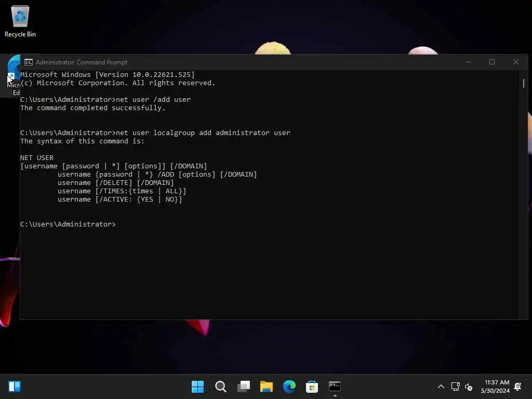Open Microsoft Store from taskbar
The image size is (532, 399).
[x=312, y=387]
